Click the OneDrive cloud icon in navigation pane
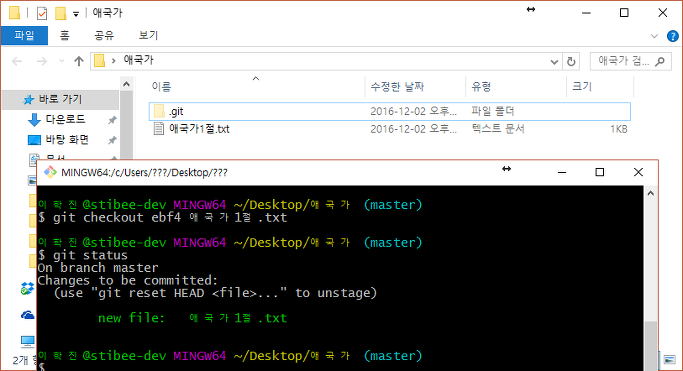The image size is (683, 371). click(x=27, y=315)
